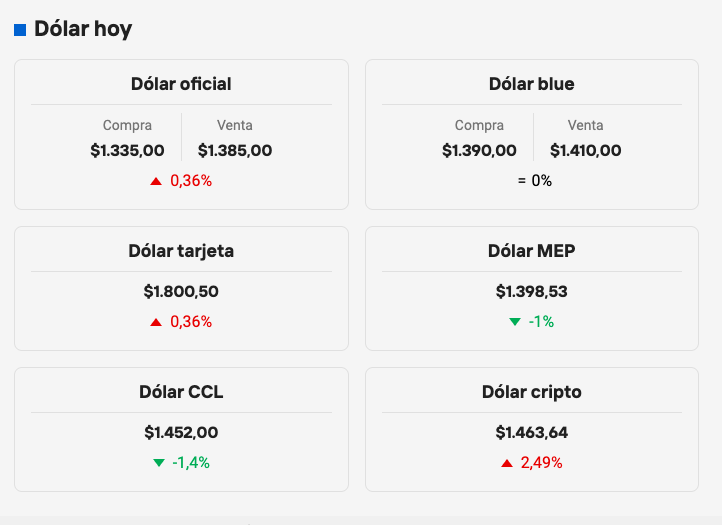
Task: Click the blue square beside Dólar hoy
Action: coord(20,30)
